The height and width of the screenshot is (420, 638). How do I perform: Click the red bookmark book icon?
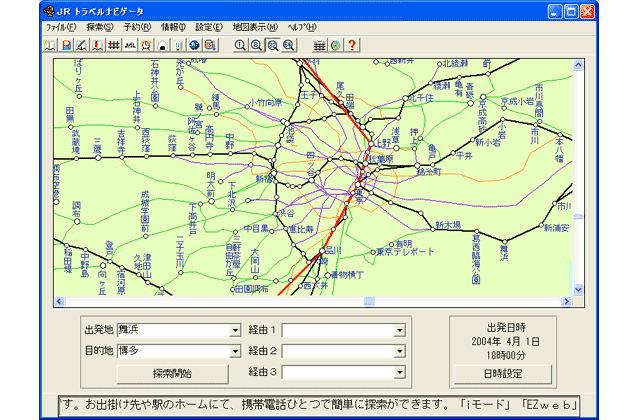coord(98,45)
